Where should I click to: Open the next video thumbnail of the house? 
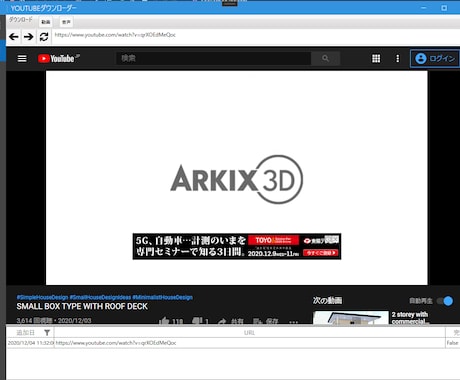point(351,318)
